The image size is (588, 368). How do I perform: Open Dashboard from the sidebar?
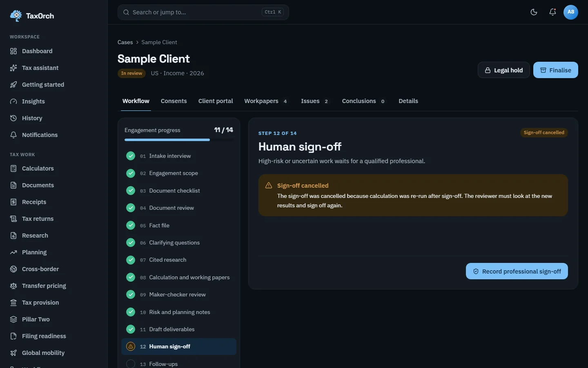54,51
